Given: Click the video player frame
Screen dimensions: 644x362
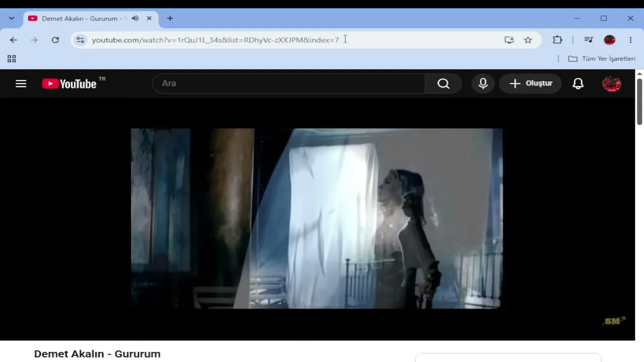Looking at the screenshot, I should tap(316, 218).
